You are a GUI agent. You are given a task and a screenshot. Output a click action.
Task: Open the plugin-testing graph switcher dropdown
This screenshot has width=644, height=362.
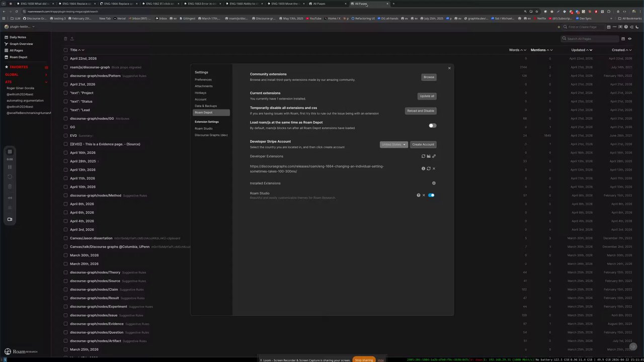20,27
